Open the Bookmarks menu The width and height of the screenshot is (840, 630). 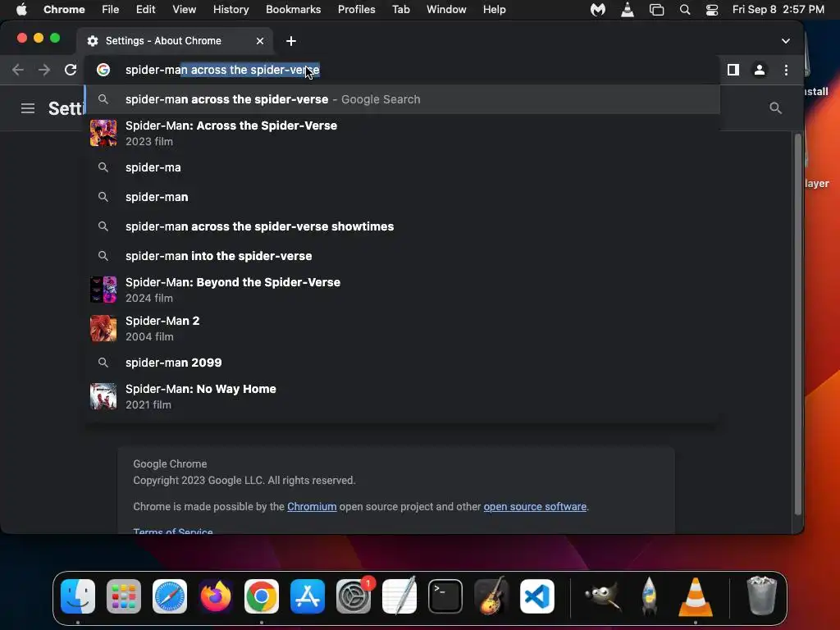(x=293, y=9)
